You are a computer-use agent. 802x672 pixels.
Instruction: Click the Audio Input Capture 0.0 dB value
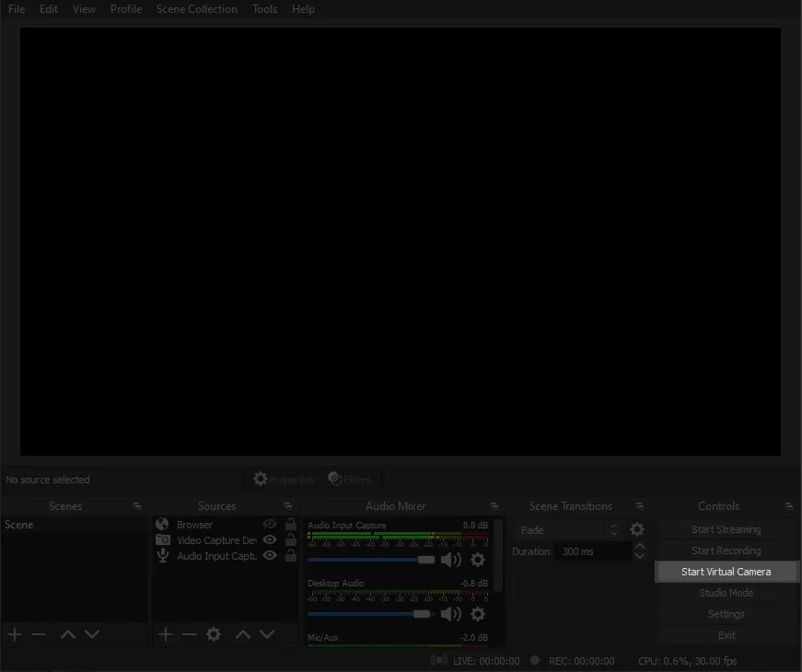point(475,526)
